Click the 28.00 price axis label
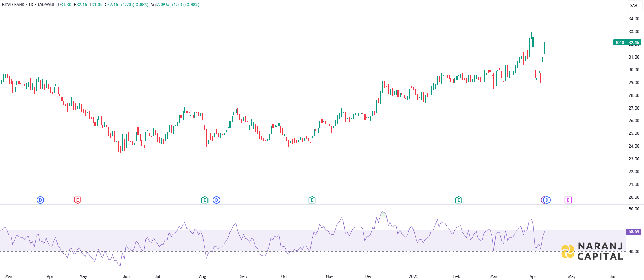The image size is (644, 280). [634, 95]
